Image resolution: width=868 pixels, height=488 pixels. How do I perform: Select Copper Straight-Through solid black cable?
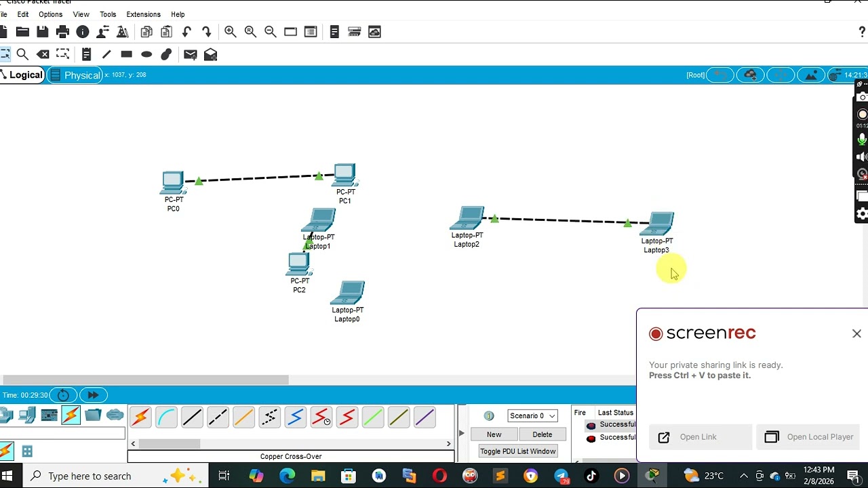(192, 418)
